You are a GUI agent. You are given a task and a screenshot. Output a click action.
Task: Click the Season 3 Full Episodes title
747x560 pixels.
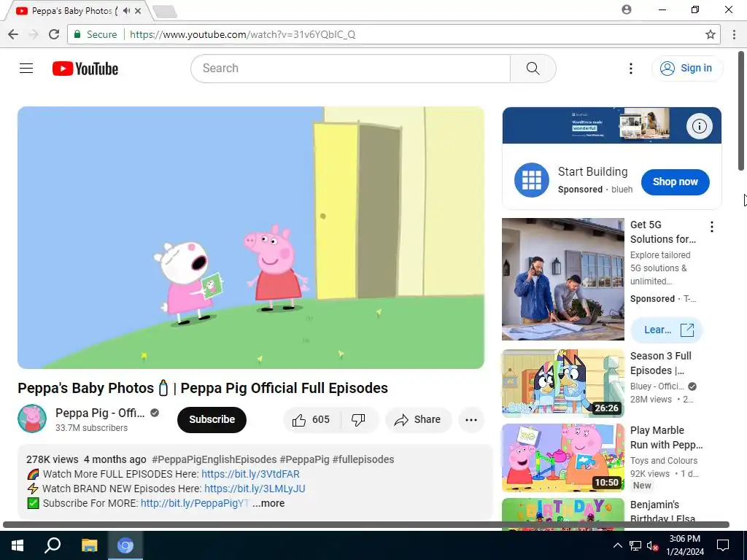tap(661, 363)
